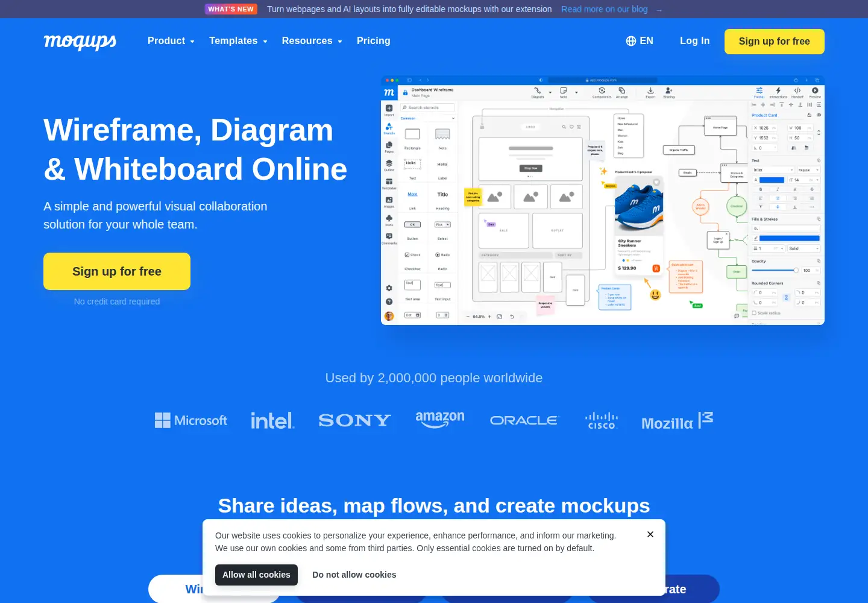Click the Amazon logo
Viewport: 868px width, 603px height.
point(440,419)
